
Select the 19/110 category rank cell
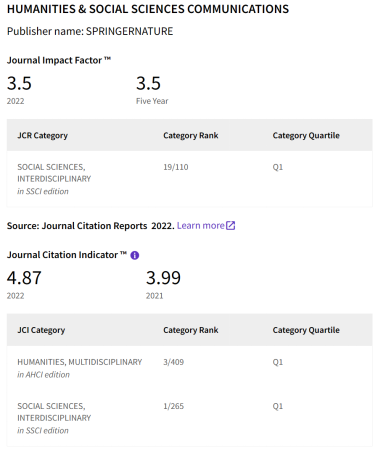(x=176, y=167)
